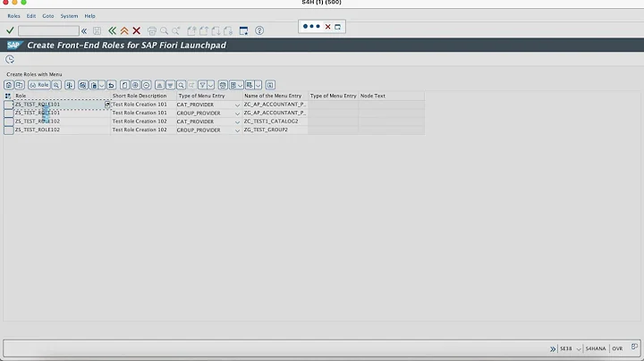Open the Layout dropdown arrow in ALV toolbar

[x=258, y=85]
